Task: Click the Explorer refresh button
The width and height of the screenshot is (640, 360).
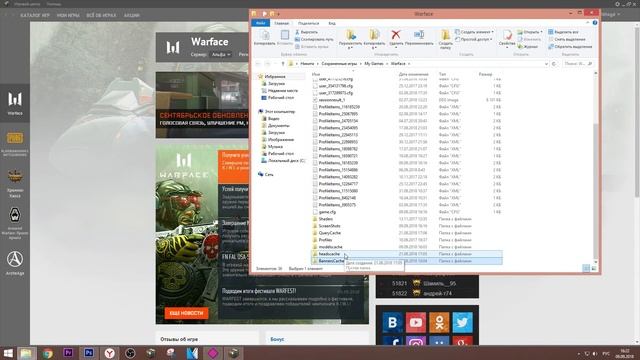Action: tap(554, 64)
